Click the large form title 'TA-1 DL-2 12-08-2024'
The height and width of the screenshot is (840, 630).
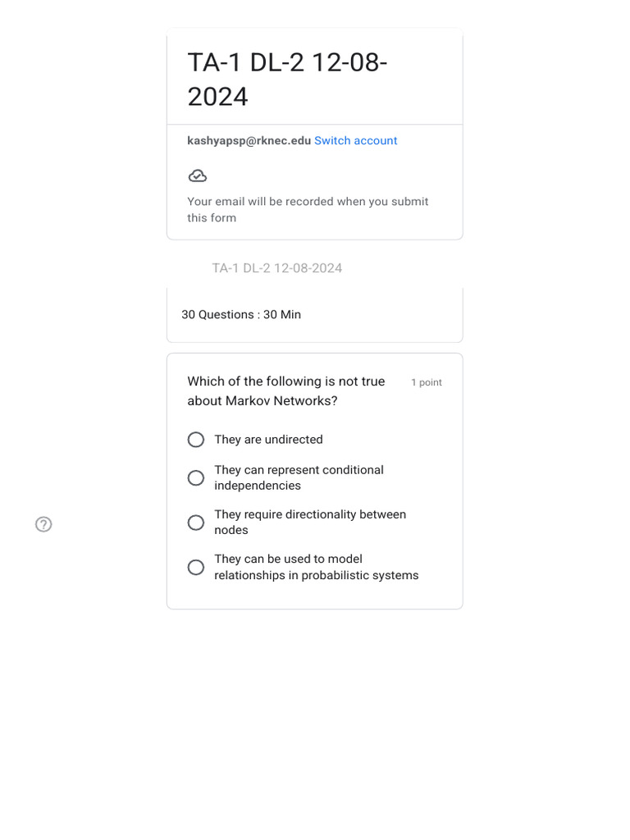287,80
